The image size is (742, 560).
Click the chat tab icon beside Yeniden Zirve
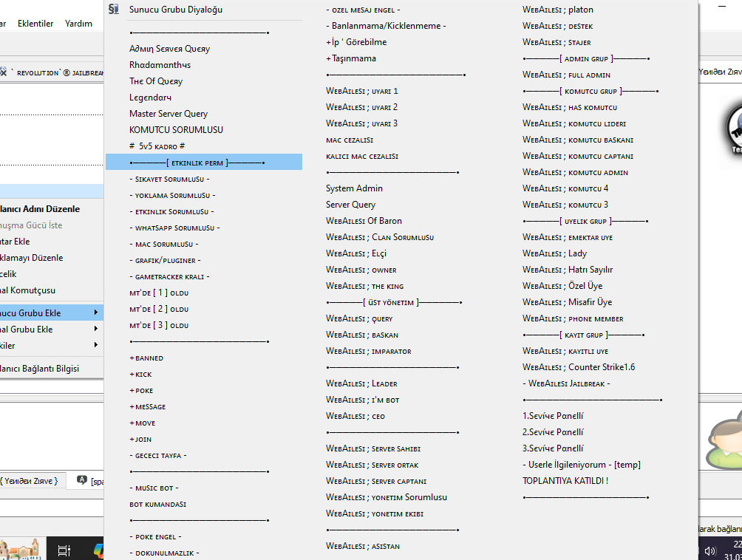(x=82, y=480)
